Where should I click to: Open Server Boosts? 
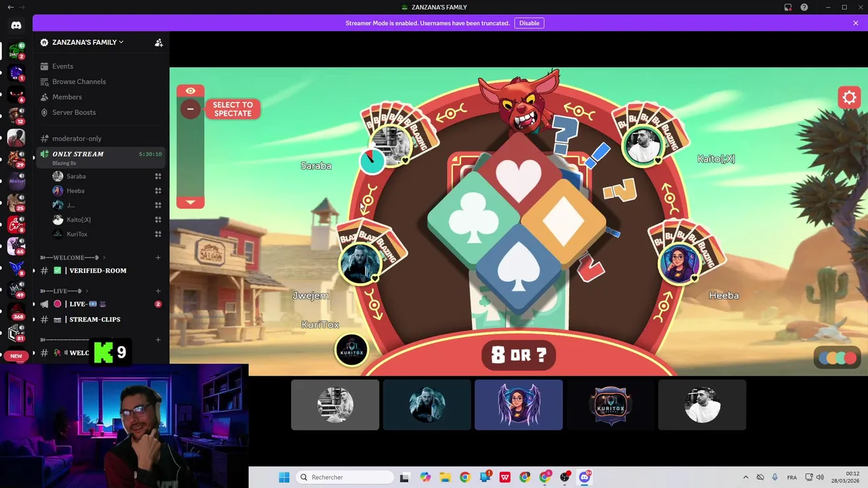[x=101, y=113]
